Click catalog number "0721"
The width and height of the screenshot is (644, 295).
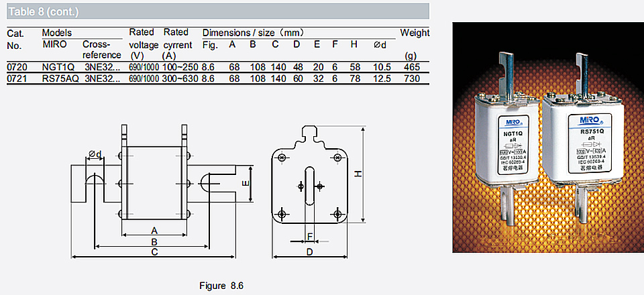(x=17, y=78)
